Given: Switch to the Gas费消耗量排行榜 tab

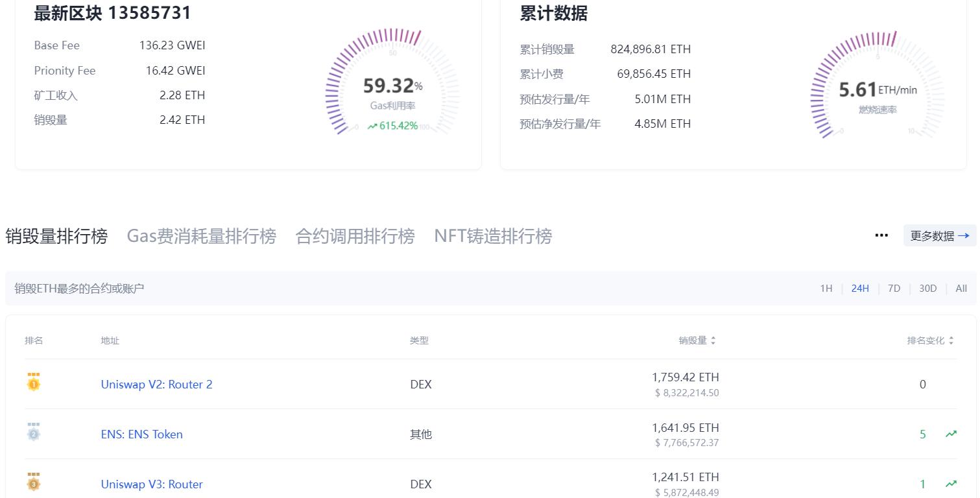Looking at the screenshot, I should pos(203,235).
